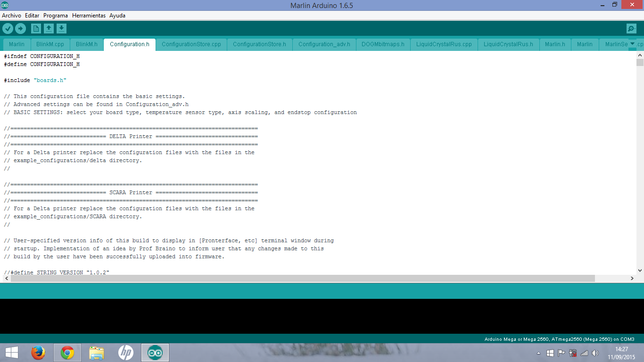This screenshot has width=644, height=362.
Task: Click the #include "boards.h" line
Action: [35, 80]
